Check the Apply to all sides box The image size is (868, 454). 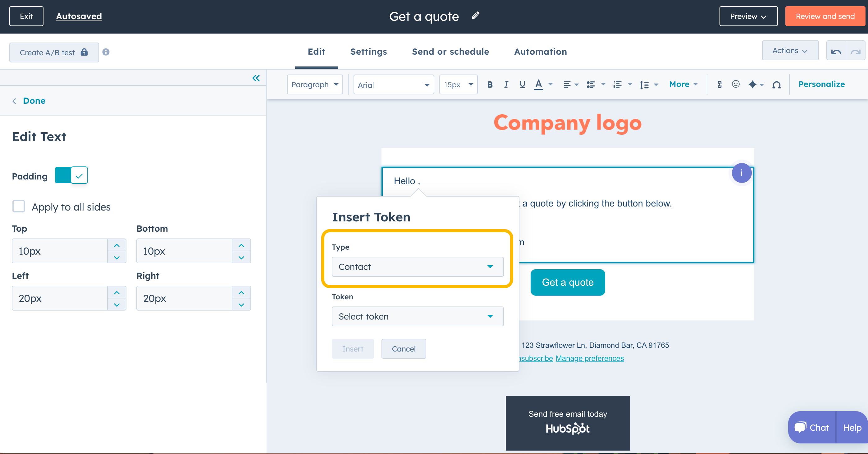pyautogui.click(x=19, y=207)
